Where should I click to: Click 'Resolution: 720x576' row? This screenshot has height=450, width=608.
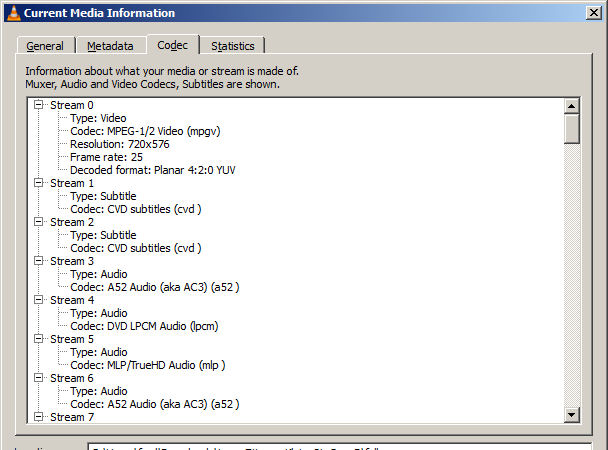tap(119, 144)
